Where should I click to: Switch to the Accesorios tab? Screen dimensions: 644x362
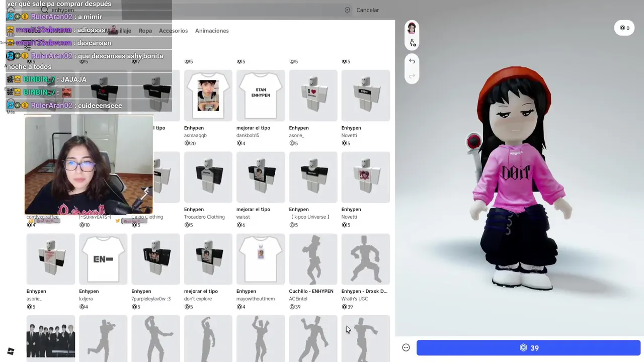click(173, 31)
